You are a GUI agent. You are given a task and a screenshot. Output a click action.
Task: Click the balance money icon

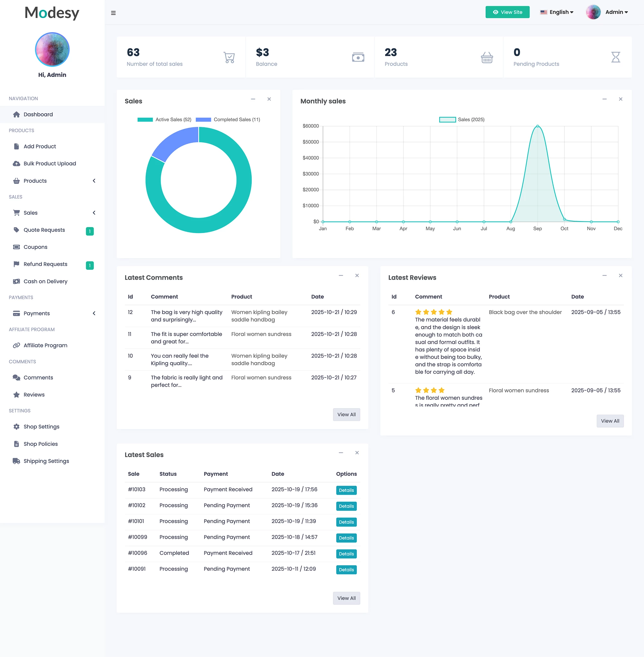358,58
